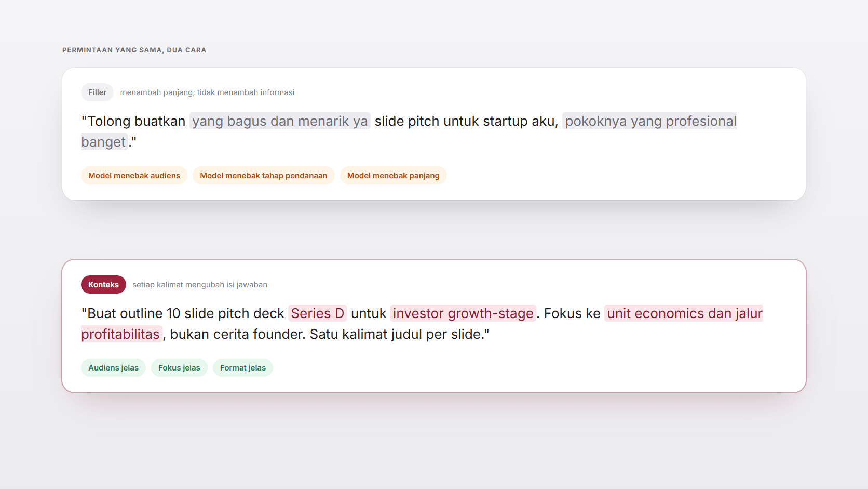Screen dimensions: 868x489
Task: Click caption 'menambah panjang, tidak menambah informasi'
Action: click(x=207, y=92)
